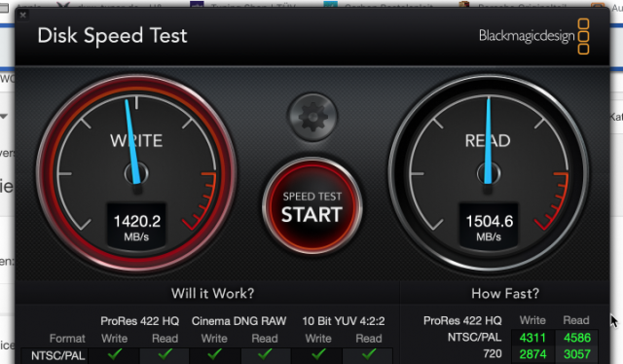Click the Cinema DNG RAW column header
The height and width of the screenshot is (364, 623).
coord(238,320)
